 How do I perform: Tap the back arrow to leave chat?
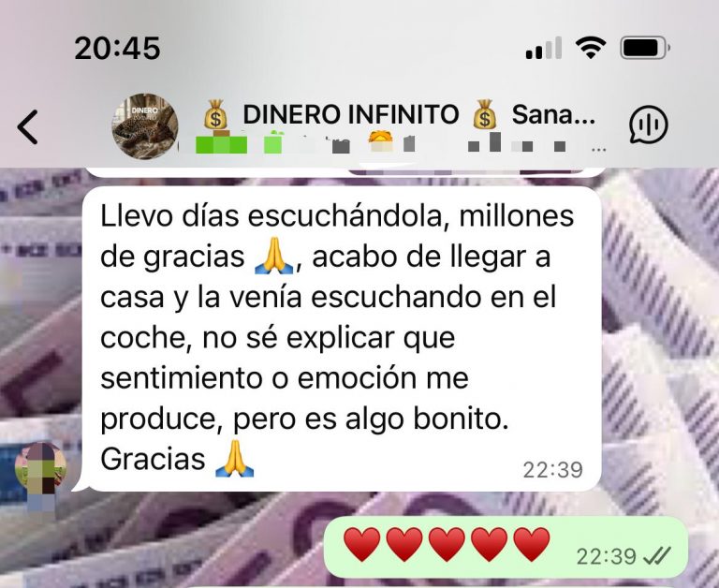27,127
